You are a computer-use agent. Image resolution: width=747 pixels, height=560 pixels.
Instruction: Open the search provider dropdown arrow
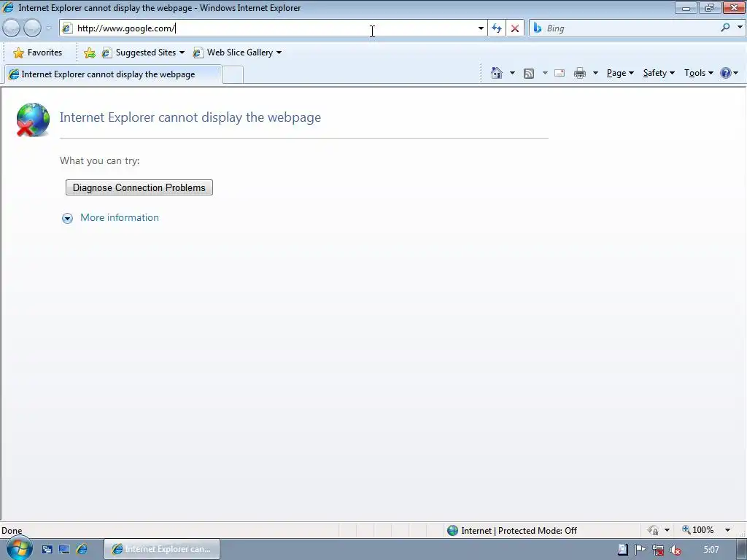click(740, 28)
